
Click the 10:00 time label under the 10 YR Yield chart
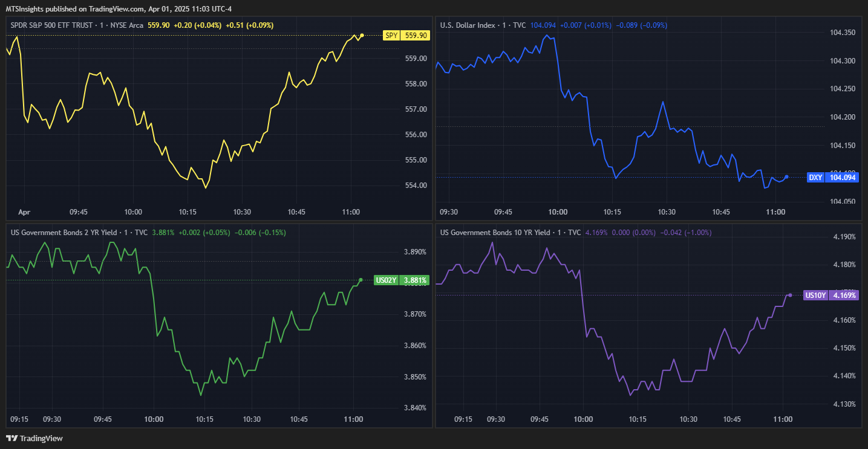[583, 419]
